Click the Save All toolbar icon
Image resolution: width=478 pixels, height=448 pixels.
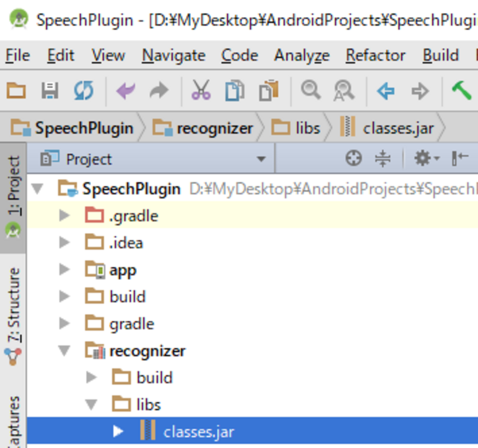(x=50, y=90)
